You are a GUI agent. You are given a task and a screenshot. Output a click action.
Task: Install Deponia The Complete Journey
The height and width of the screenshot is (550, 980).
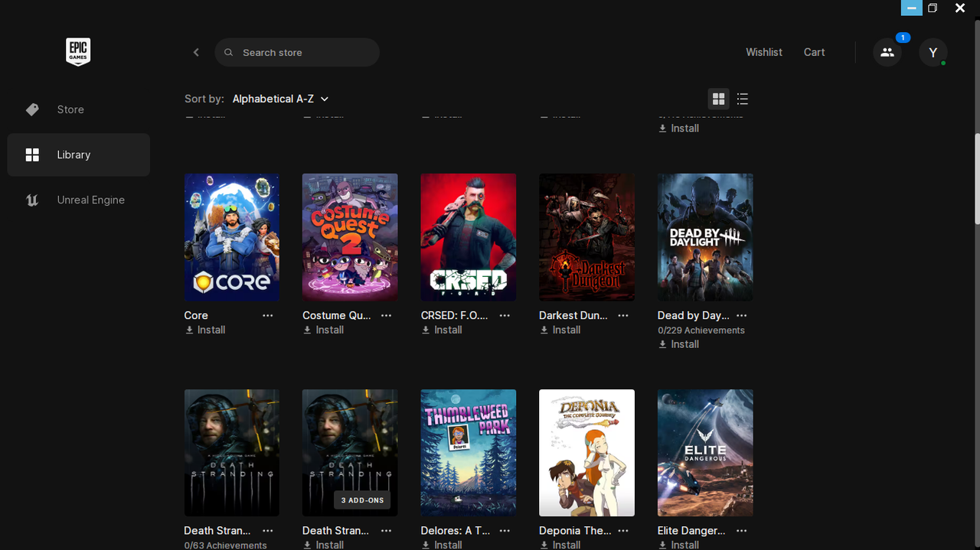(560, 545)
